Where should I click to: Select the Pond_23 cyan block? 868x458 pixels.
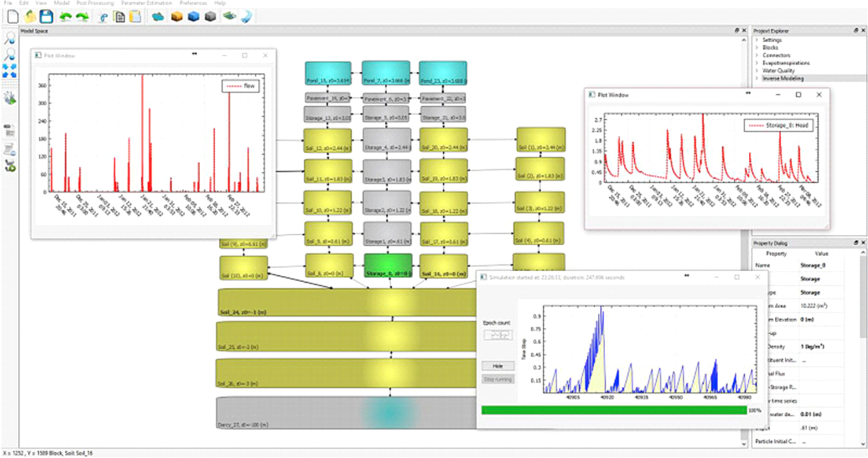coord(443,73)
